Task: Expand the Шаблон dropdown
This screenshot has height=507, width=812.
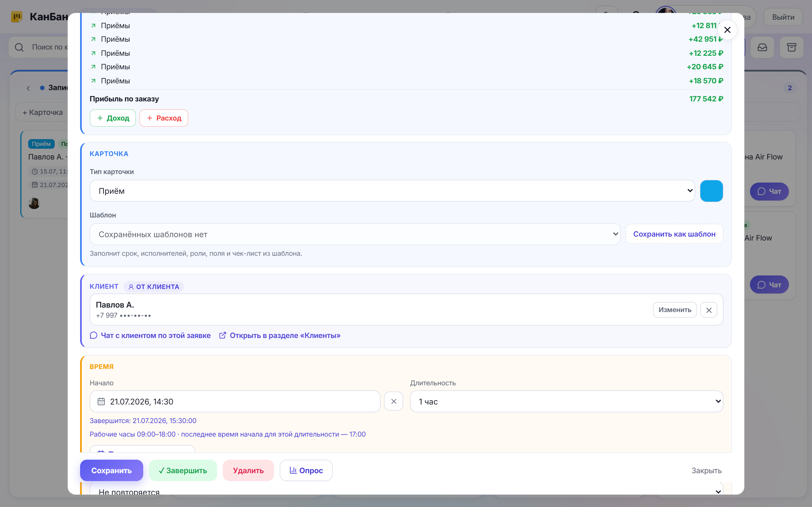Action: pos(355,234)
